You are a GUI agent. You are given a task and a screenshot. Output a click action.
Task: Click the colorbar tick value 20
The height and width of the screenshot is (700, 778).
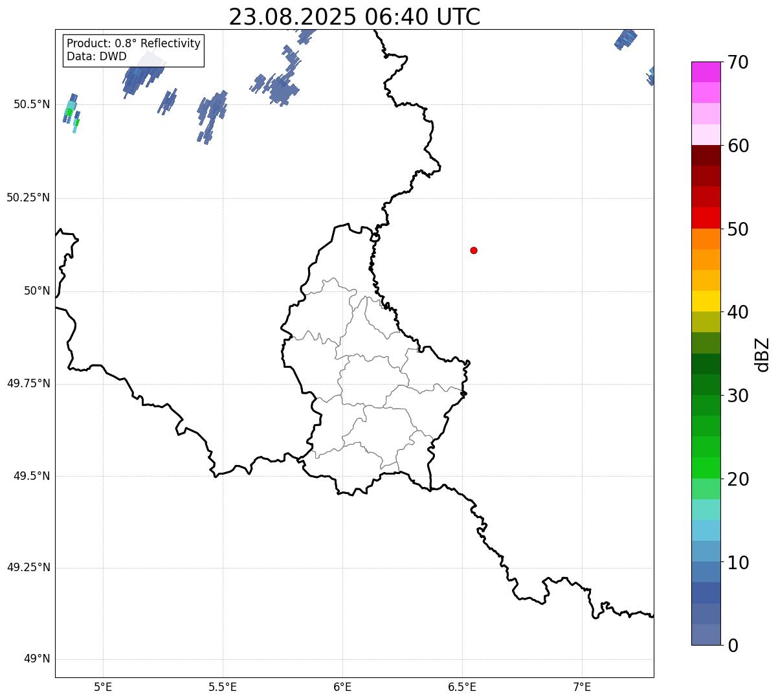tap(738, 479)
